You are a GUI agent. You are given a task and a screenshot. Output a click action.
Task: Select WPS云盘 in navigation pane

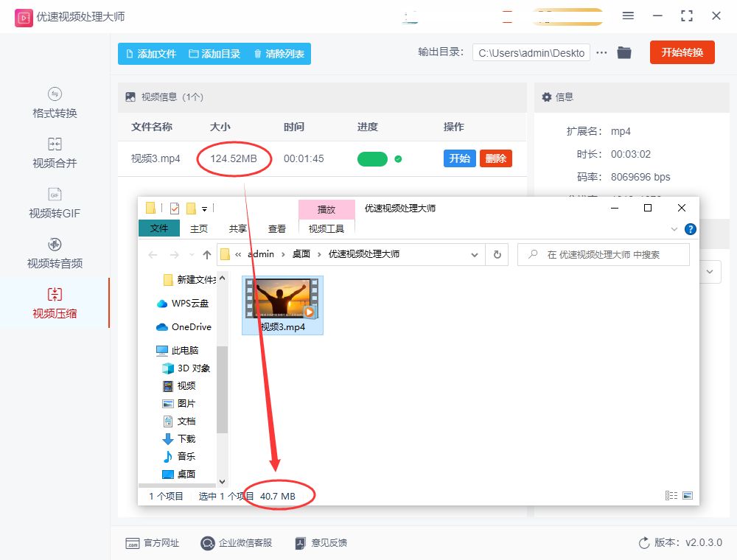184,304
